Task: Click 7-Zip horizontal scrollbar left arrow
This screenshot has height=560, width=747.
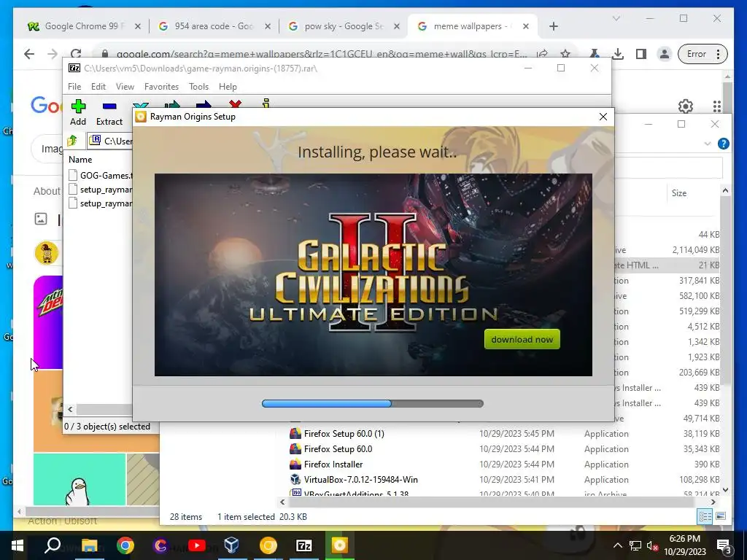Action: pyautogui.click(x=71, y=409)
